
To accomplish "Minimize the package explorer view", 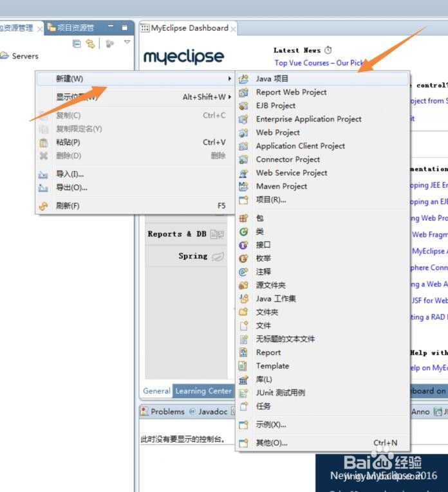I will [111, 26].
